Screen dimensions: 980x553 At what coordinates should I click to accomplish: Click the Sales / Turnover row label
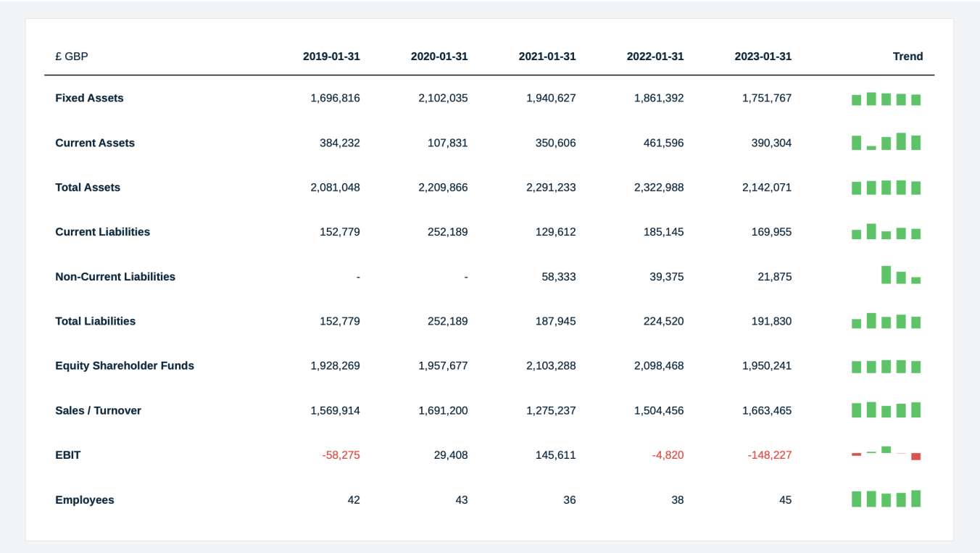pyautogui.click(x=99, y=411)
